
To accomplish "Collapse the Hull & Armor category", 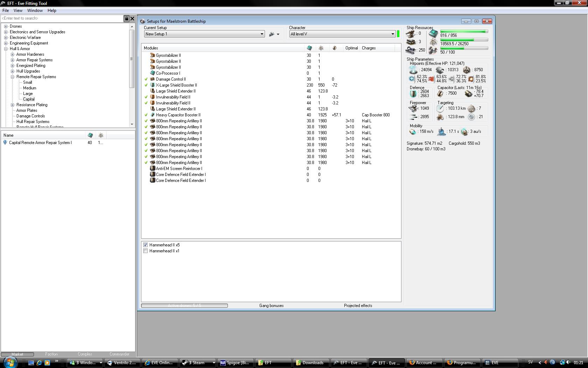I will point(6,49).
